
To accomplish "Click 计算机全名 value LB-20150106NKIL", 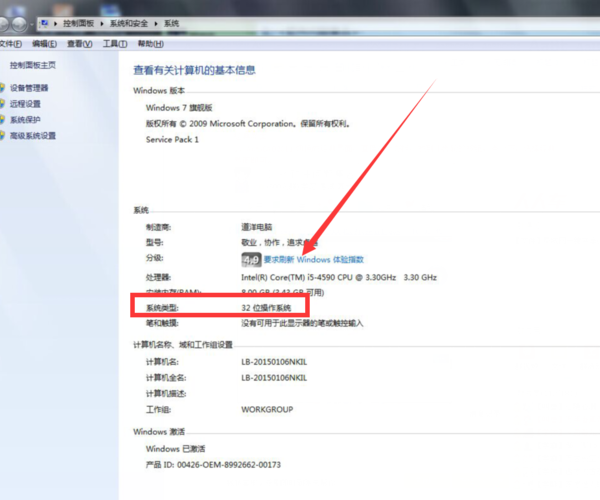I will pos(274,378).
